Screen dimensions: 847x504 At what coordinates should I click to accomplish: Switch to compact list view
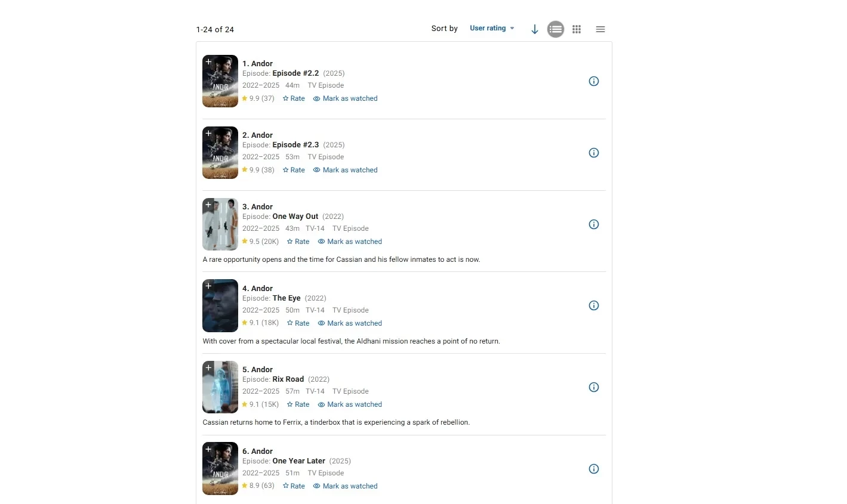click(x=600, y=29)
